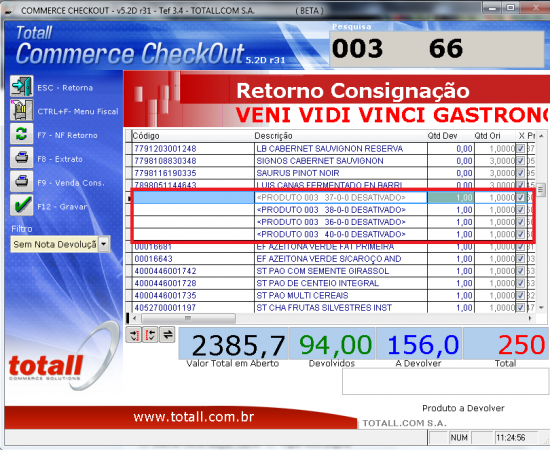Open the CTRL+F Menu Fiscal icon
Image resolution: width=550 pixels, height=450 pixels.
pyautogui.click(x=22, y=110)
